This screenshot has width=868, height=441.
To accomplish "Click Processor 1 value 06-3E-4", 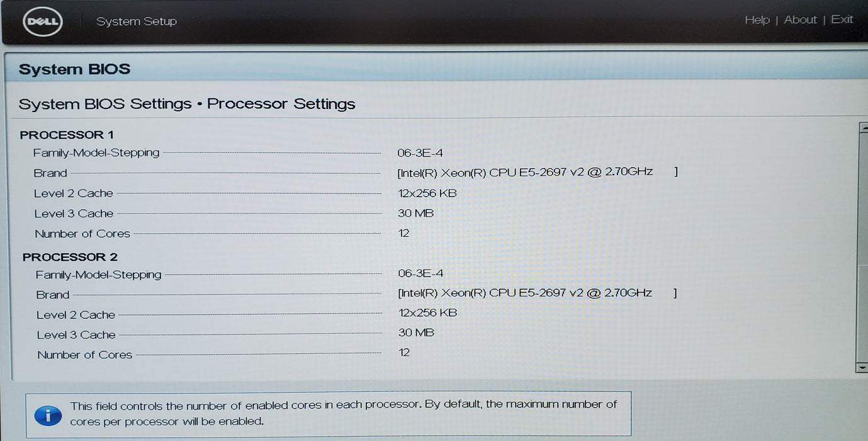I will 420,153.
